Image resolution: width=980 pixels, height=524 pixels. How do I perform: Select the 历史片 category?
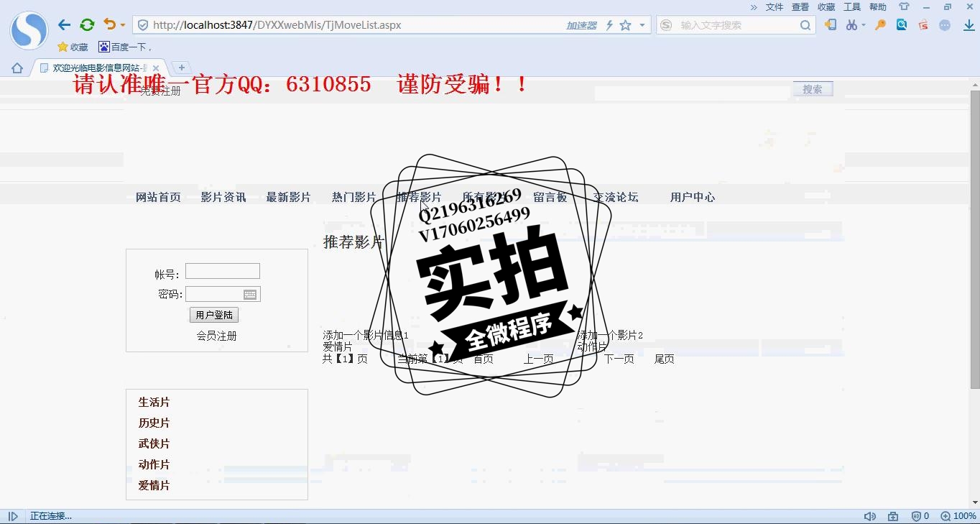click(154, 423)
